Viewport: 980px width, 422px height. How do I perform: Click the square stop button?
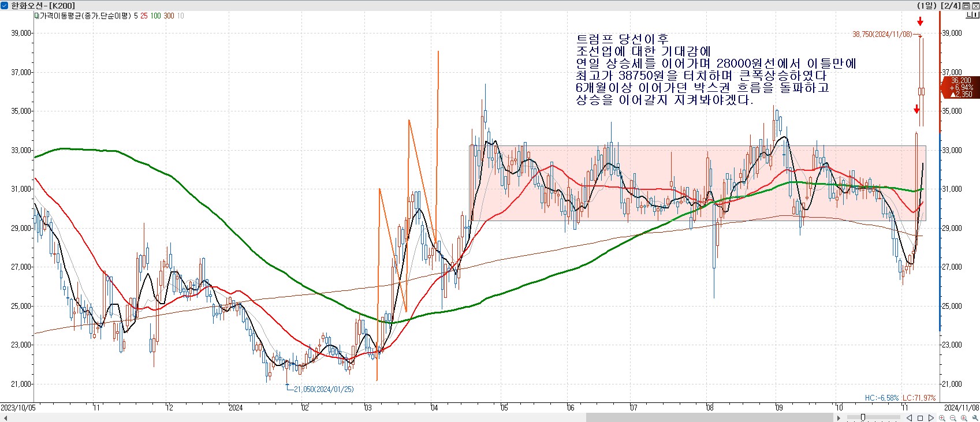[x=920, y=418]
